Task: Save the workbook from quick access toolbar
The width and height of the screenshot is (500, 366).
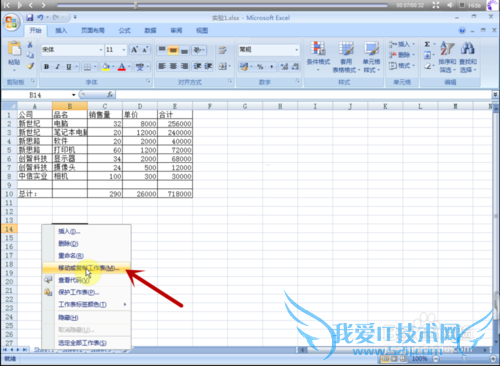Action: pyautogui.click(x=30, y=17)
